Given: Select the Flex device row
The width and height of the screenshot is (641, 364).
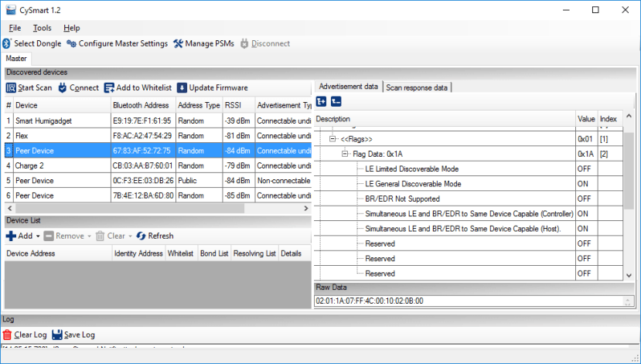Looking at the screenshot, I should coord(158,136).
